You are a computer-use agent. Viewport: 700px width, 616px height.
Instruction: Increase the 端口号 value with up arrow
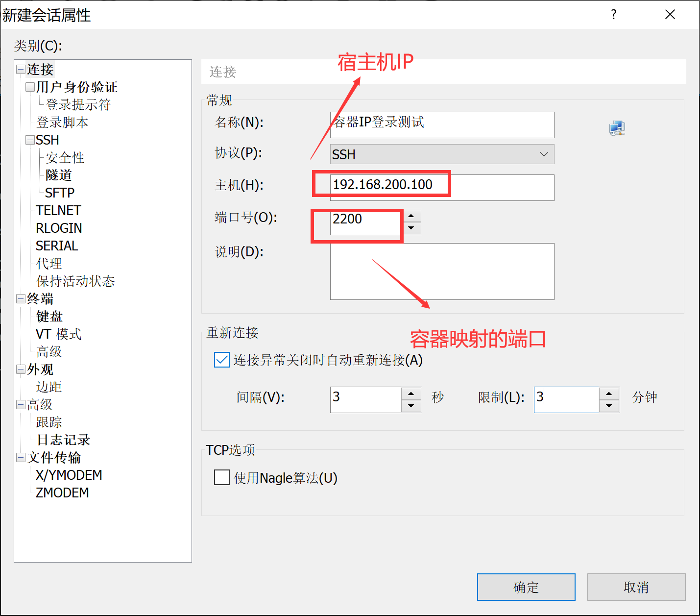411,216
